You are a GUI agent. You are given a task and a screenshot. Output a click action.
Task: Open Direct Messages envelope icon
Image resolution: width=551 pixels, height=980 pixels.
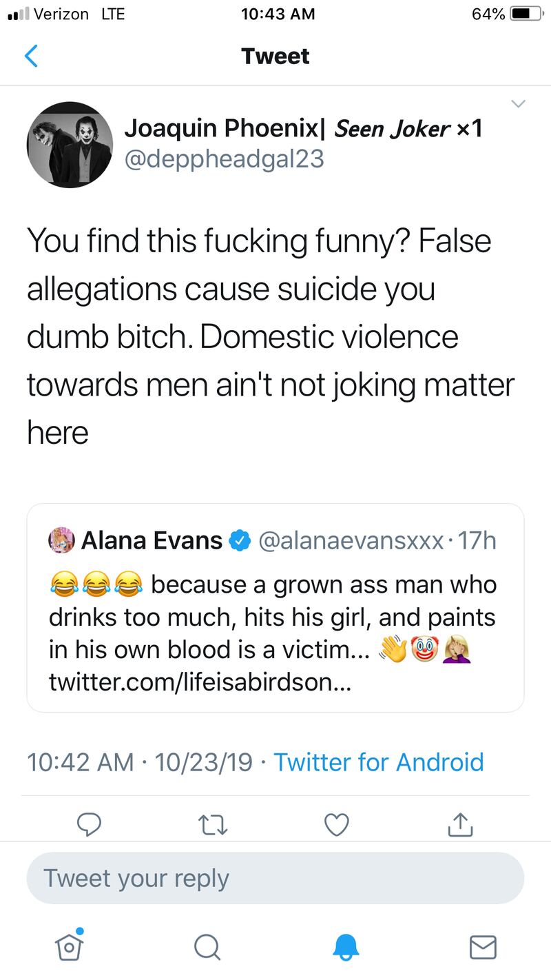pos(482,946)
